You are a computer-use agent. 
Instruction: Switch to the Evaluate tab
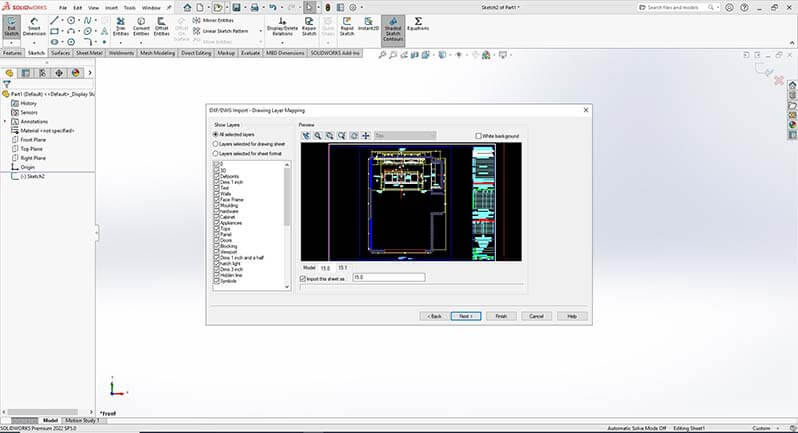point(250,53)
